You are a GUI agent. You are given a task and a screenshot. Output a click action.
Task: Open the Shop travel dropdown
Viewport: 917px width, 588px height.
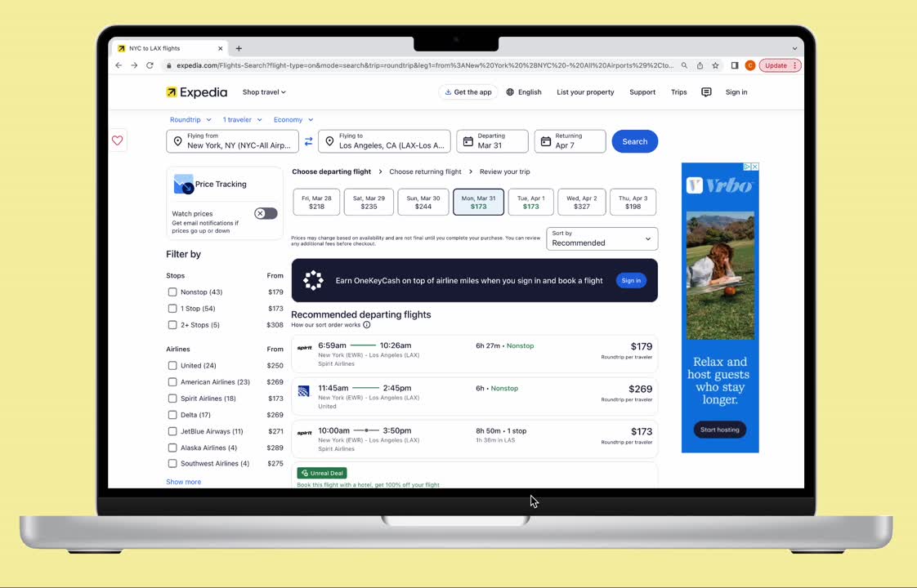point(264,92)
